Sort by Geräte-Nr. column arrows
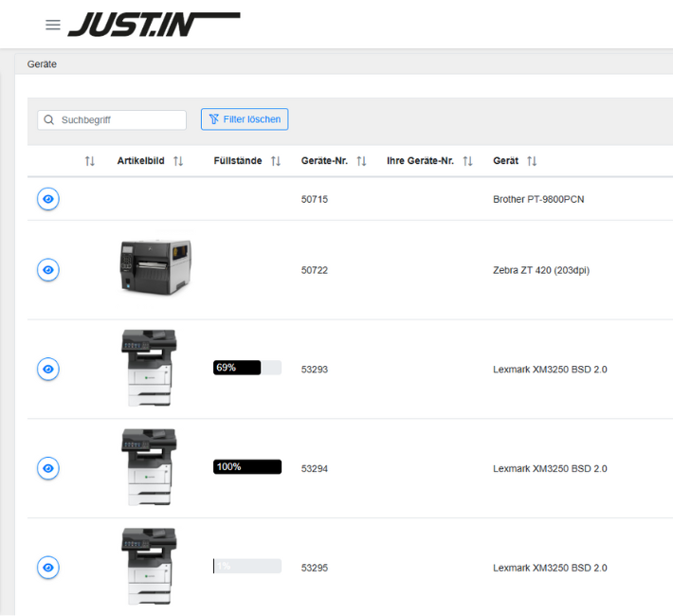This screenshot has height=616, width=673. [361, 161]
